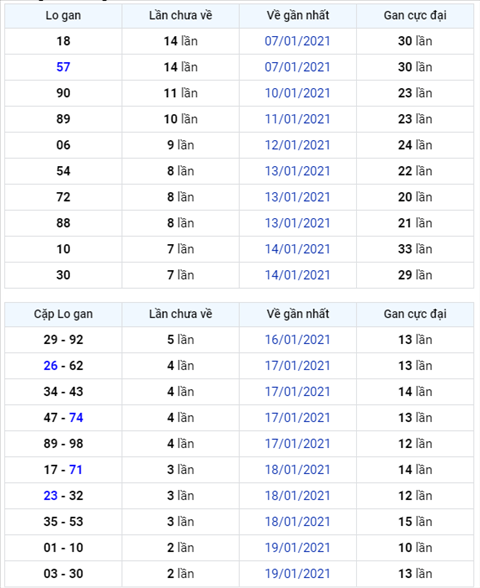480x588 pixels.
Task: Open the 13/01/2021 date for number 54
Action: (297, 171)
